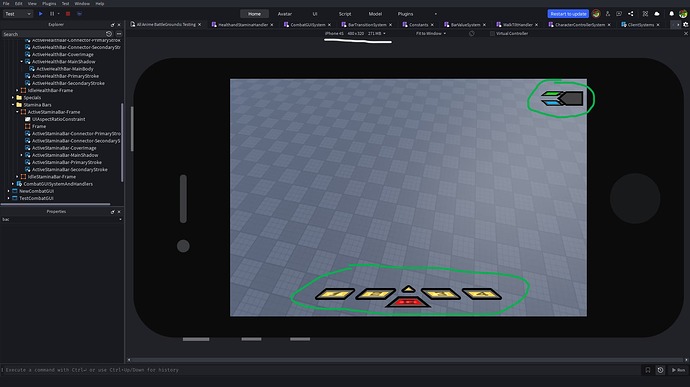Click the NewCombatGUI ScreenGui icon
Viewport: 690px width, 387px height.
click(15, 191)
